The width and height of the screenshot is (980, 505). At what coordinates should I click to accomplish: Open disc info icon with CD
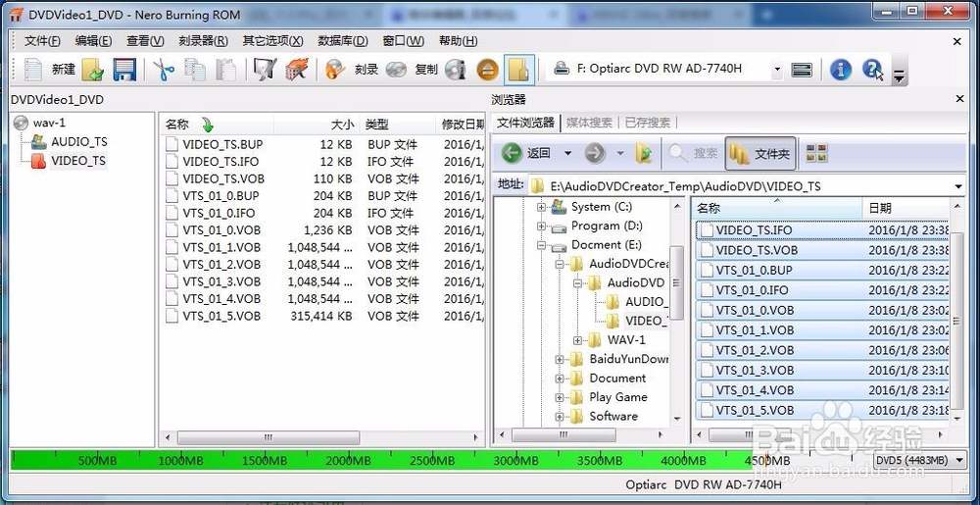pos(457,70)
